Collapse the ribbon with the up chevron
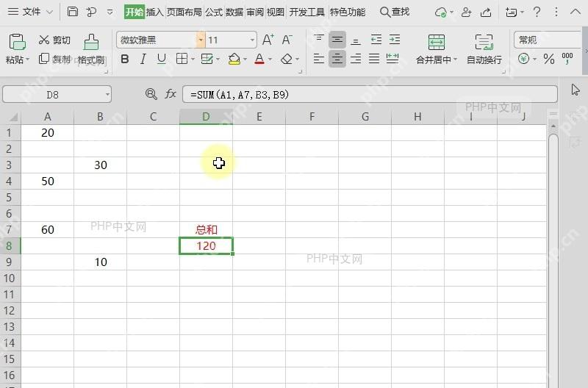This screenshot has height=388, width=588. (x=576, y=12)
